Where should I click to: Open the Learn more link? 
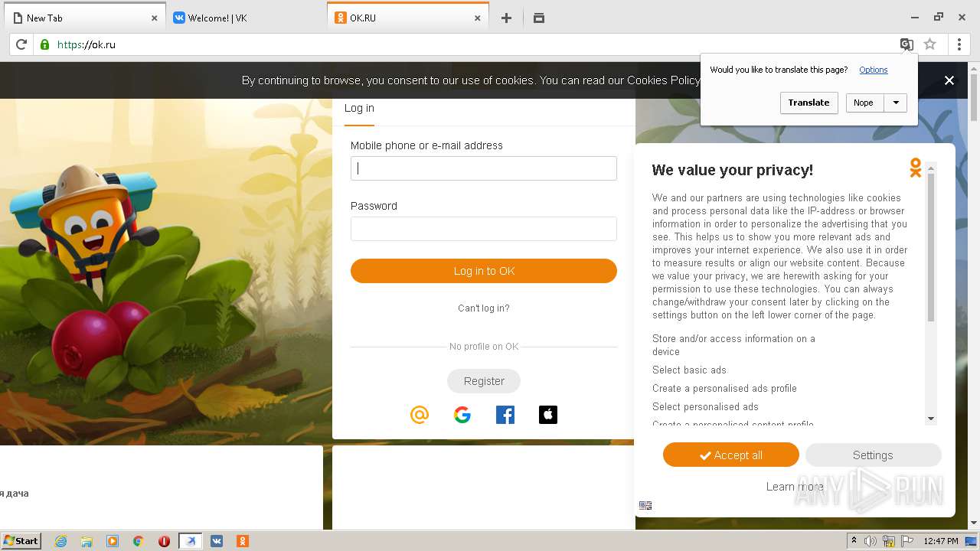pyautogui.click(x=795, y=487)
